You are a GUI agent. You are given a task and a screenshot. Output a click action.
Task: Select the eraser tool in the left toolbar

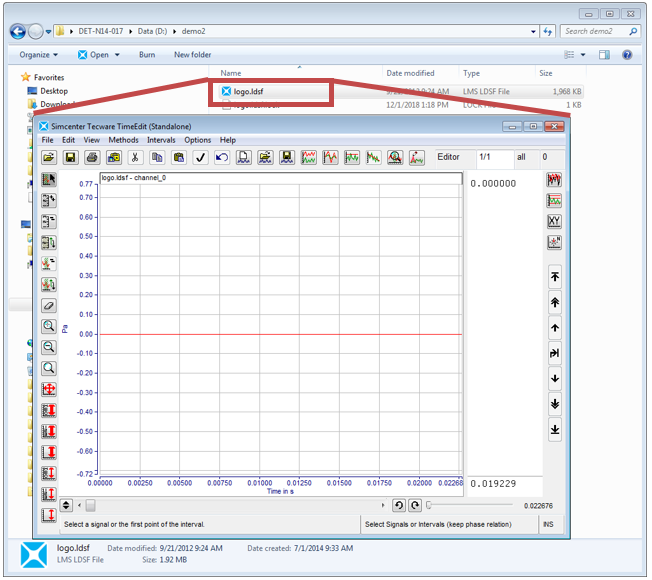[49, 306]
